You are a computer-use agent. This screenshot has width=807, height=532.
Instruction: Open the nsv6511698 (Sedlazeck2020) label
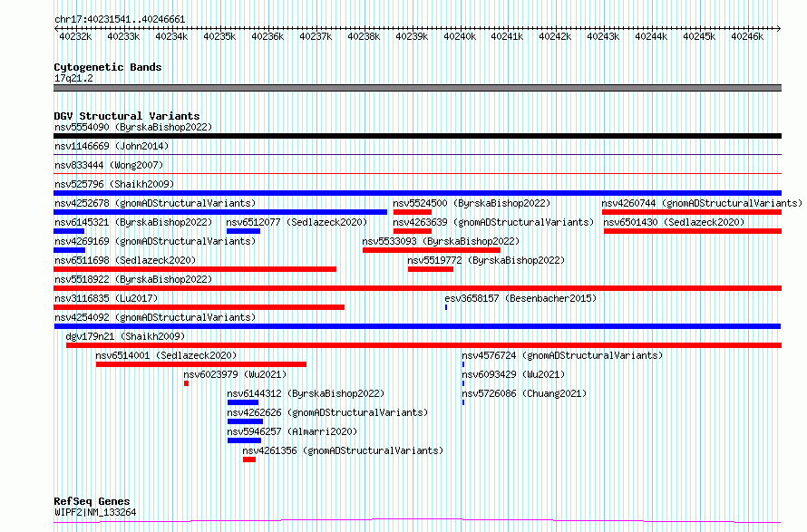125,260
